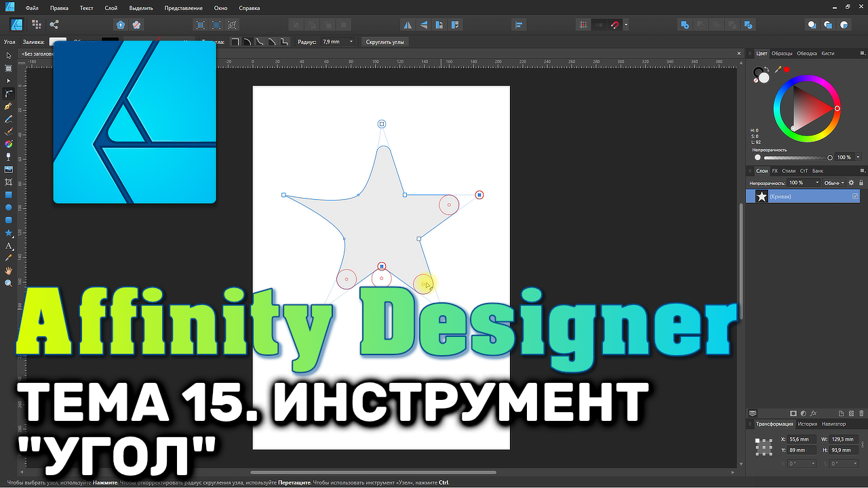Toggle the snapping magnet button

(x=614, y=25)
